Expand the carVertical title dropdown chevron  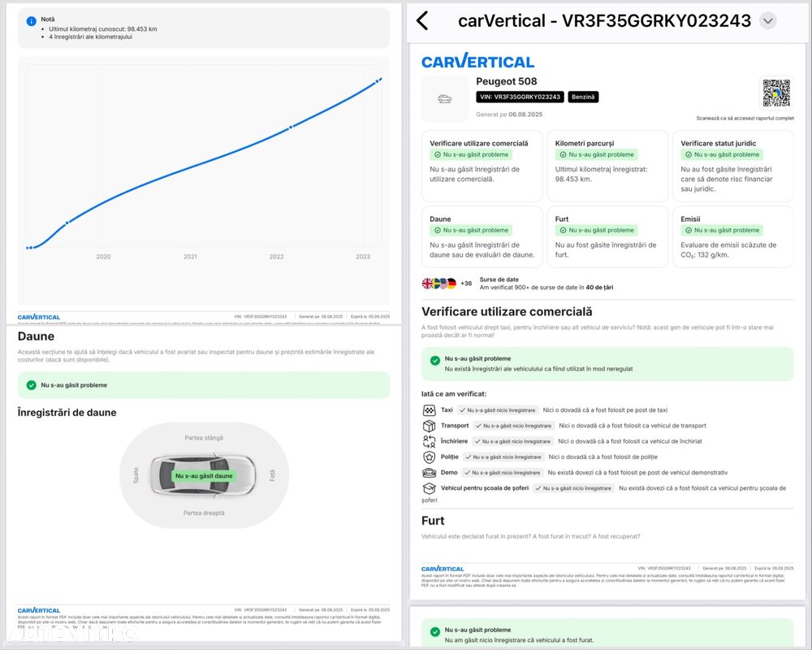click(768, 21)
